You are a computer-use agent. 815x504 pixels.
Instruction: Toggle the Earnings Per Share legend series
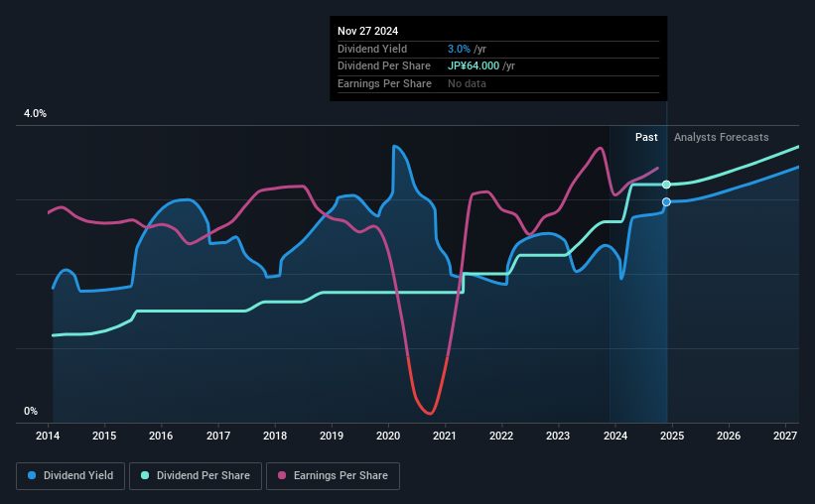(x=333, y=476)
